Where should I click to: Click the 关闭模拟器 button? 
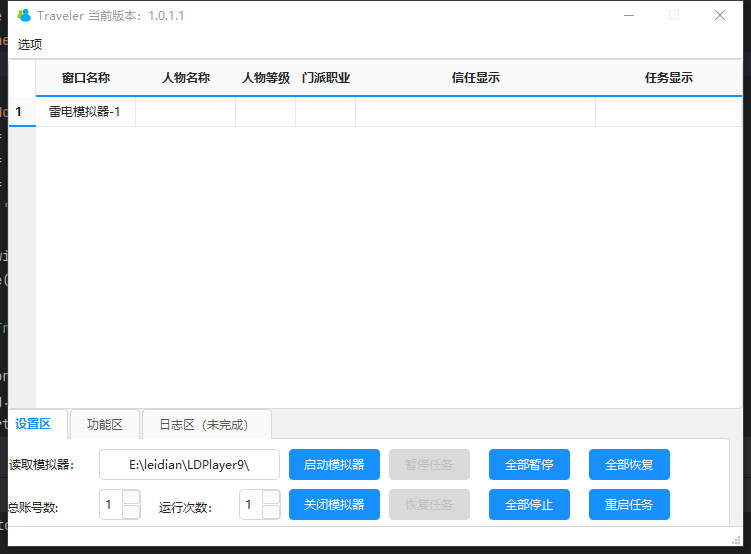point(334,504)
